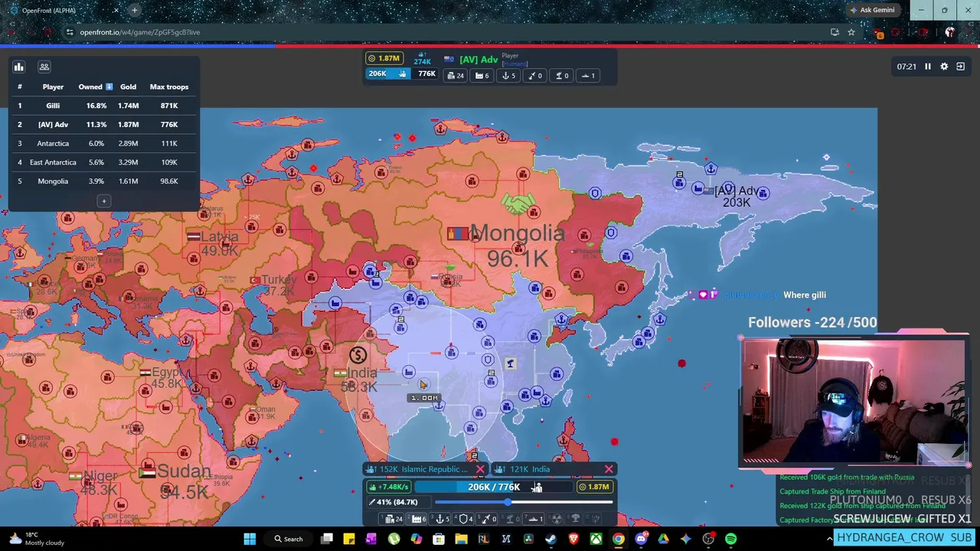Open the OpenFront browser tab

61,10
